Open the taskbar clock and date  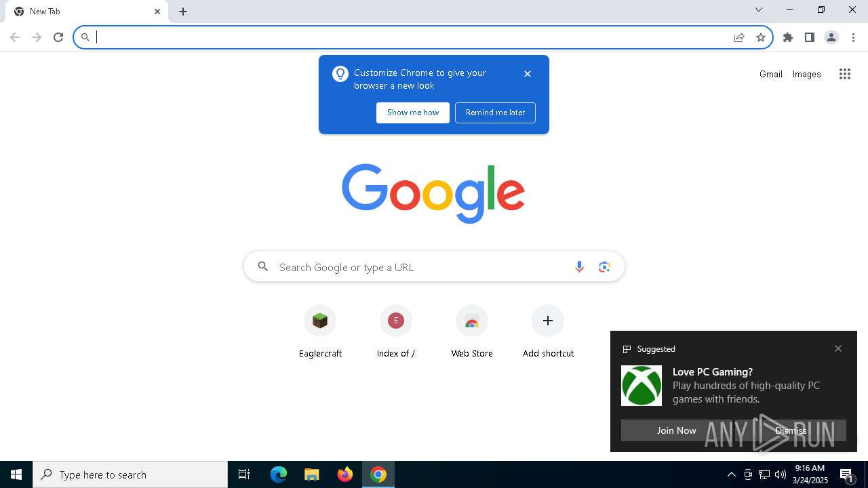[x=810, y=474]
